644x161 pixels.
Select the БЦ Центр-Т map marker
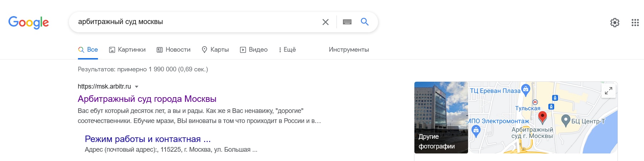coord(566,120)
